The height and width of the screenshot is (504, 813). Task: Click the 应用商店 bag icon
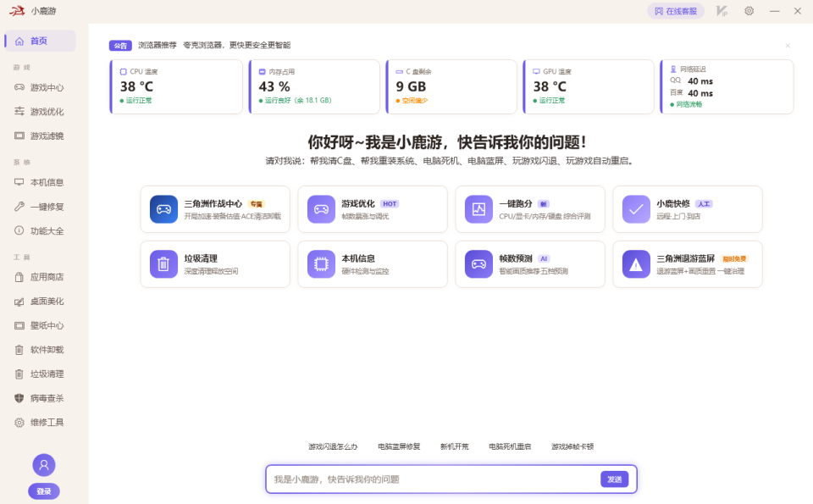coord(19,277)
